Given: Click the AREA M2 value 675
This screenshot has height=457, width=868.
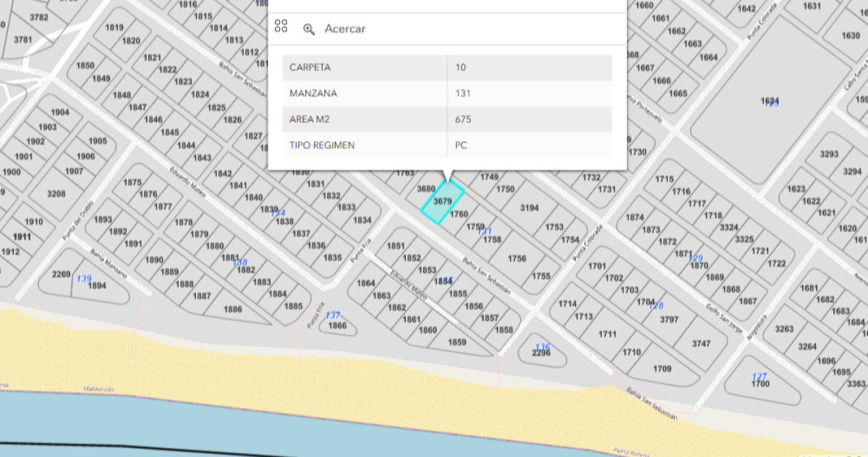Looking at the screenshot, I should 463,119.
